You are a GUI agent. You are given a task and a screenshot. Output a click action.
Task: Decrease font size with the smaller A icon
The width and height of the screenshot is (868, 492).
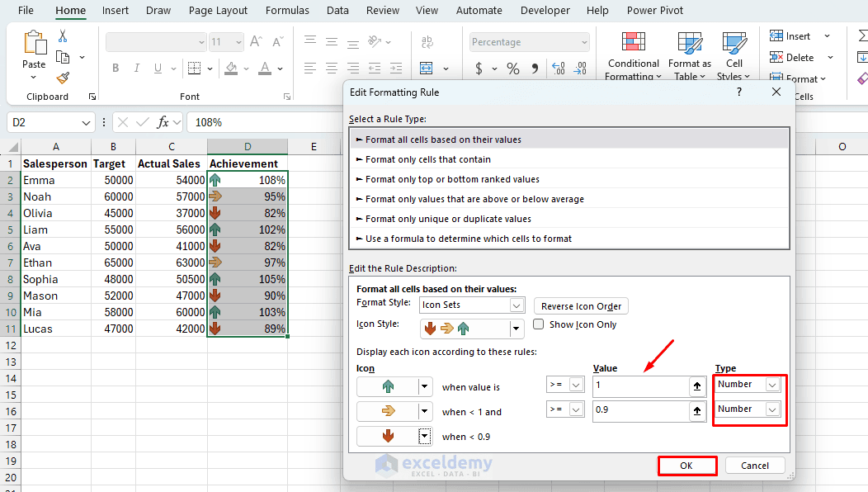pos(277,41)
